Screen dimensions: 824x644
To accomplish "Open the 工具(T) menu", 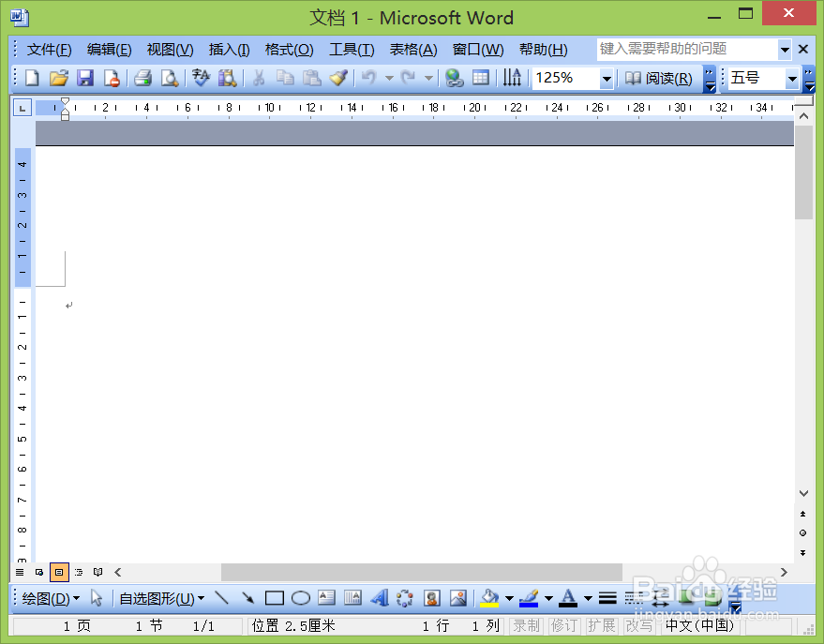I will pyautogui.click(x=352, y=50).
